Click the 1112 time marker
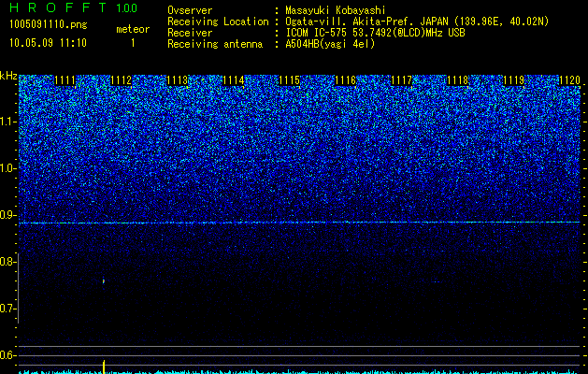Viewport: 588px width, 374px height. (x=122, y=80)
